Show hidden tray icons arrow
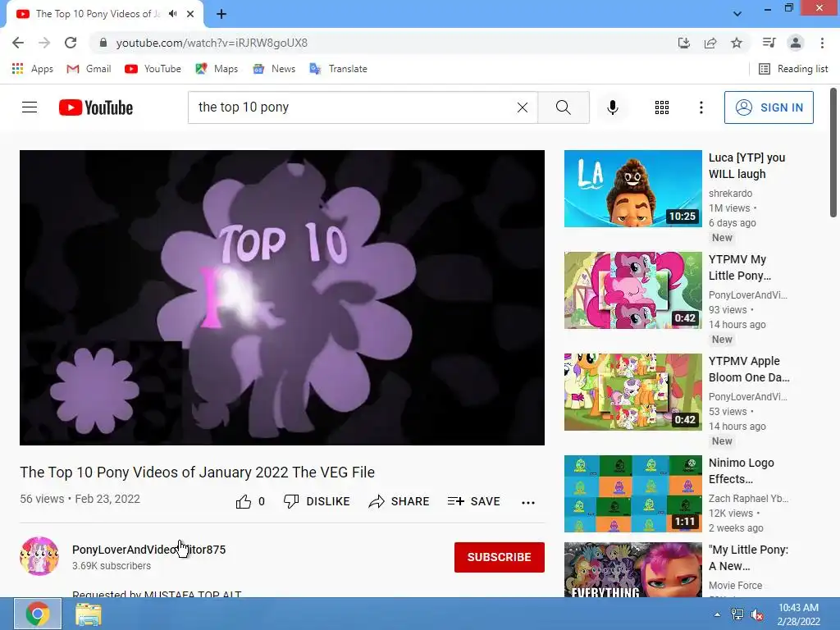The width and height of the screenshot is (840, 630). (717, 614)
